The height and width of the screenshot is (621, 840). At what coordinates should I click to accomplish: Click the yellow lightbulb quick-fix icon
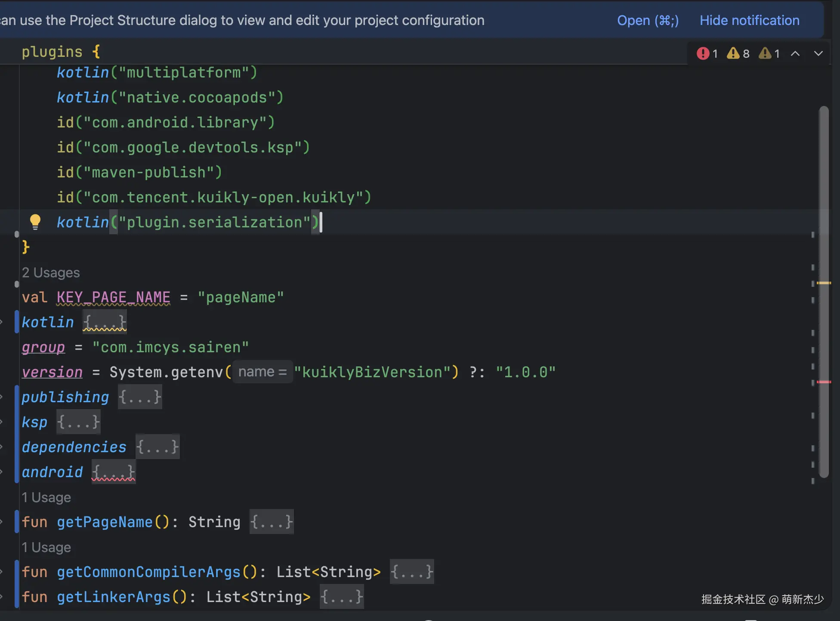point(35,222)
